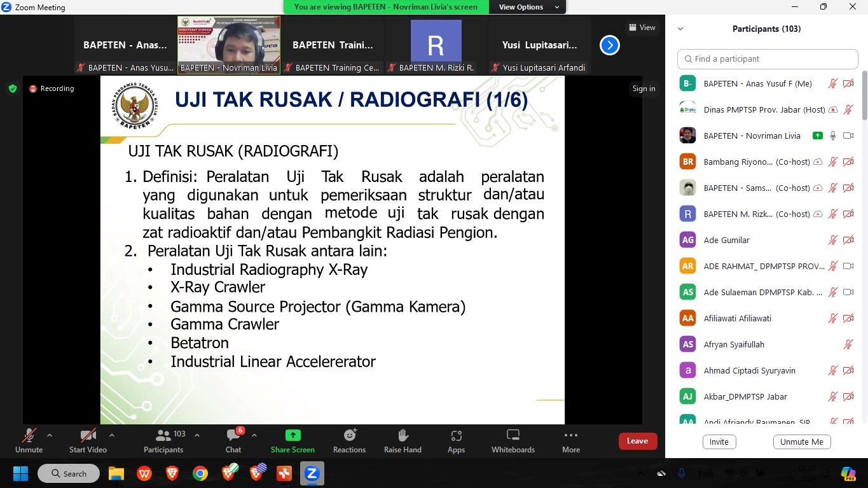868x488 pixels.
Task: Click the View layout button
Action: coord(642,27)
